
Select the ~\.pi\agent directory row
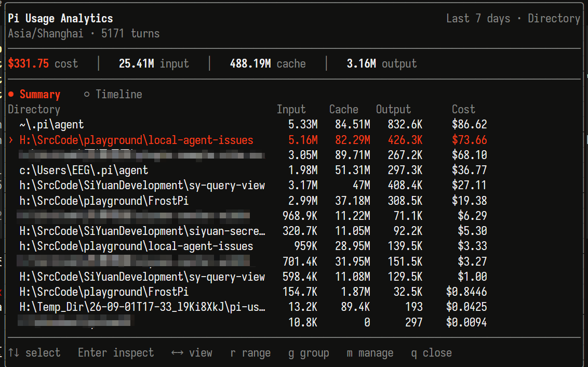(247, 125)
